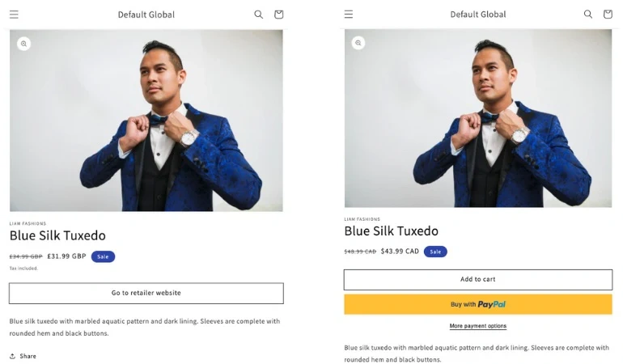Open the left Blue Silk Tuxedo product photo
Screen dimensions: 623x364
point(146,121)
